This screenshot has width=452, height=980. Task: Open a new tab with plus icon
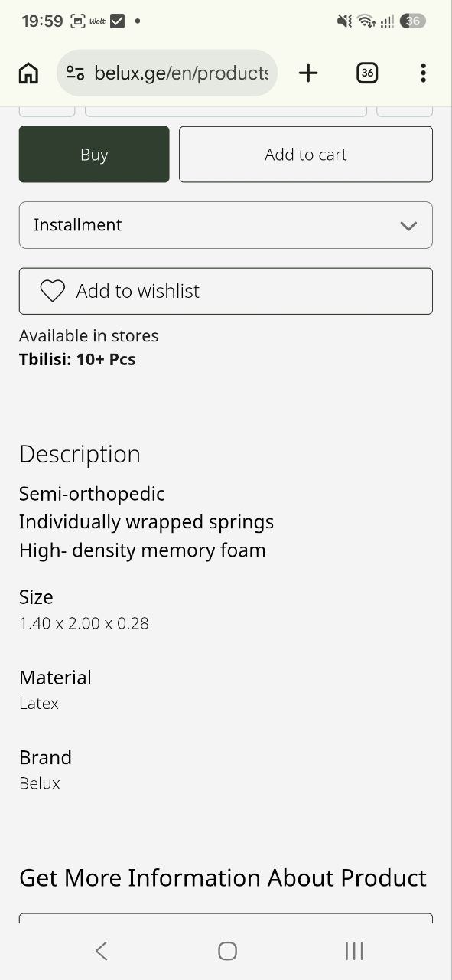coord(308,73)
